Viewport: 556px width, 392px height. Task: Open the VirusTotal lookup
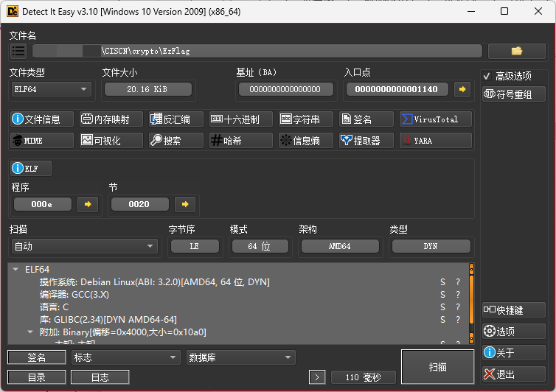pos(435,119)
